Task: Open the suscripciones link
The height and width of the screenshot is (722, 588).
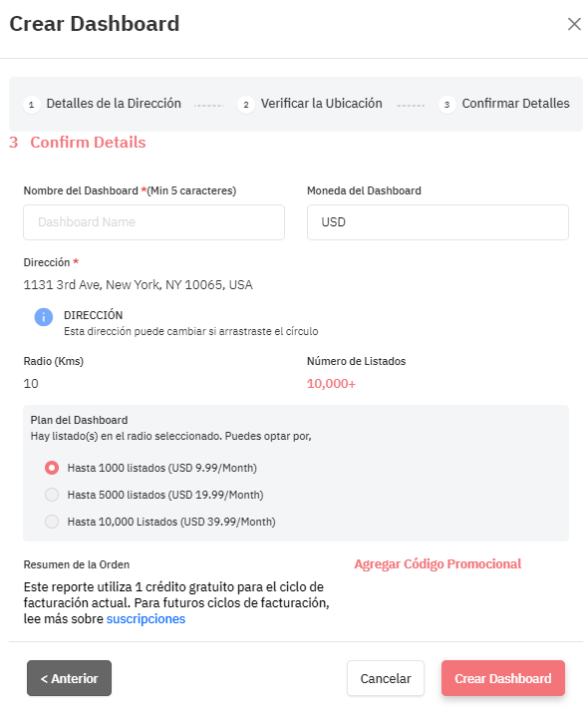Action: (x=146, y=619)
